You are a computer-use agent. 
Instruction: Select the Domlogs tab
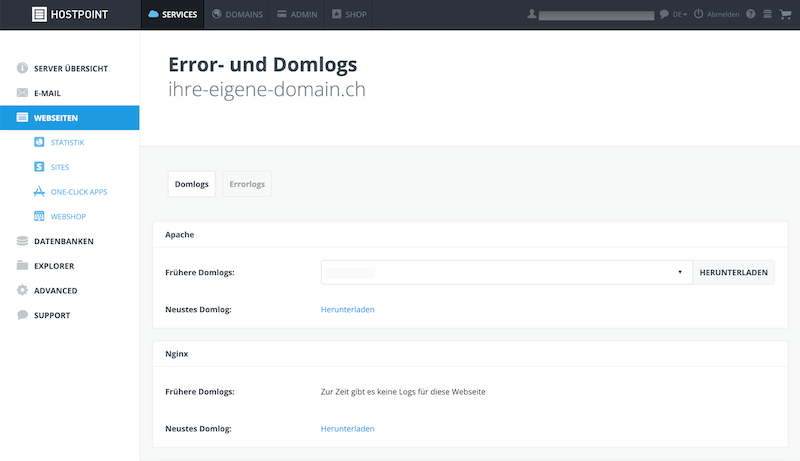coord(192,184)
